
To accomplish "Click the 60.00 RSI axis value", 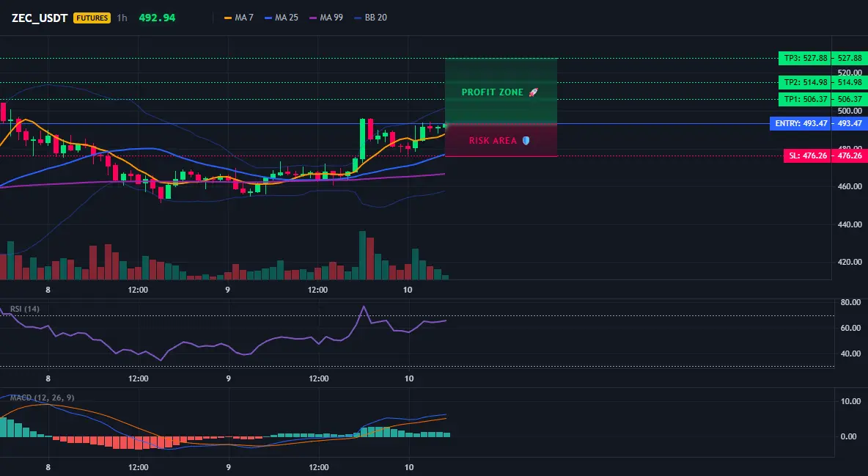I will (x=850, y=328).
